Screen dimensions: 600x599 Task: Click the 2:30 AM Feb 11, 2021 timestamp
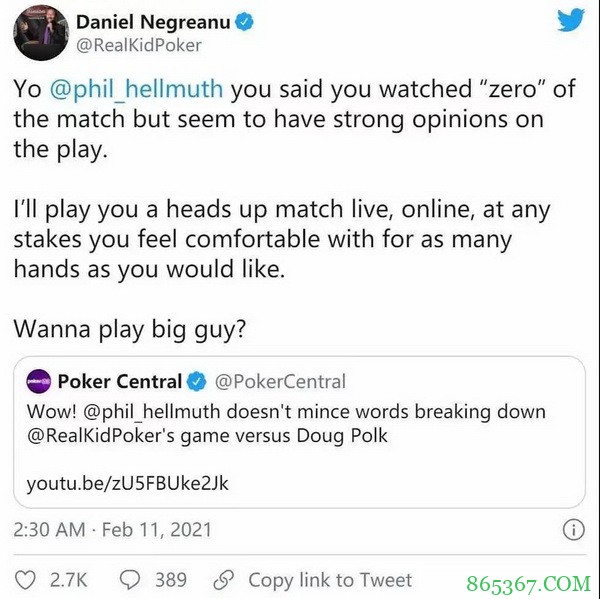pos(112,530)
